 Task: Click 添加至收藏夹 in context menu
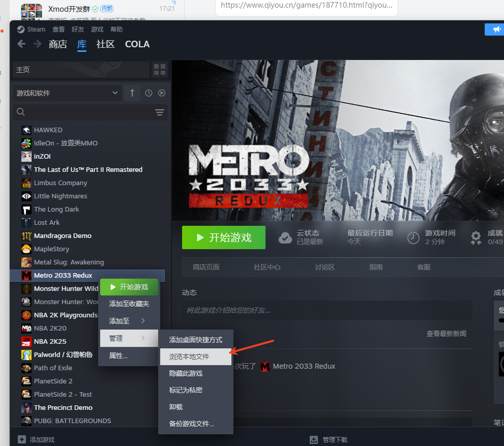tap(129, 304)
